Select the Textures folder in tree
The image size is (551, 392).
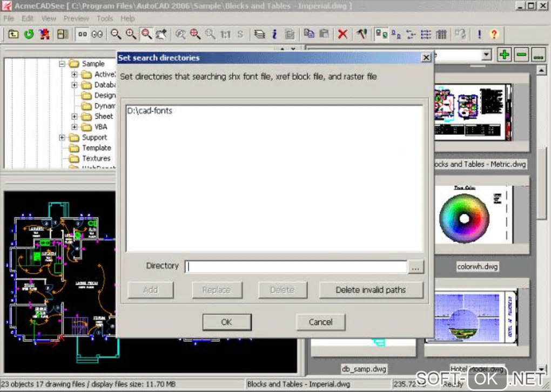[x=96, y=158]
